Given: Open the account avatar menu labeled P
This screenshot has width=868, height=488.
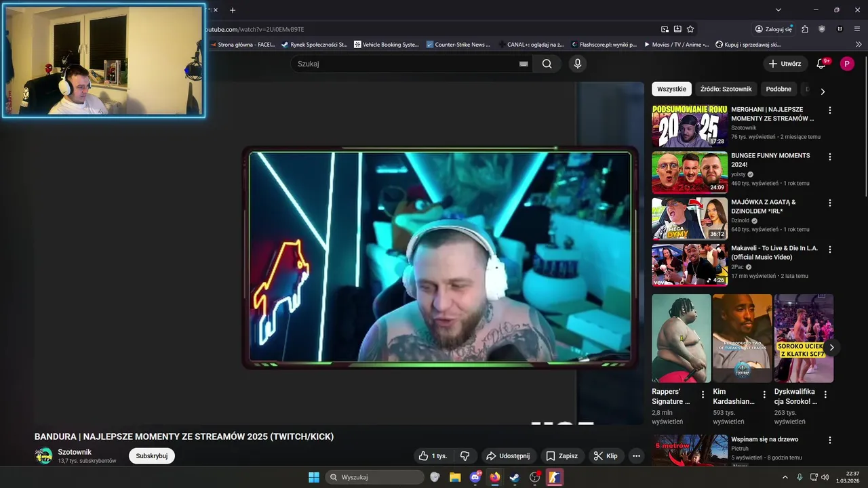Looking at the screenshot, I should 846,64.
